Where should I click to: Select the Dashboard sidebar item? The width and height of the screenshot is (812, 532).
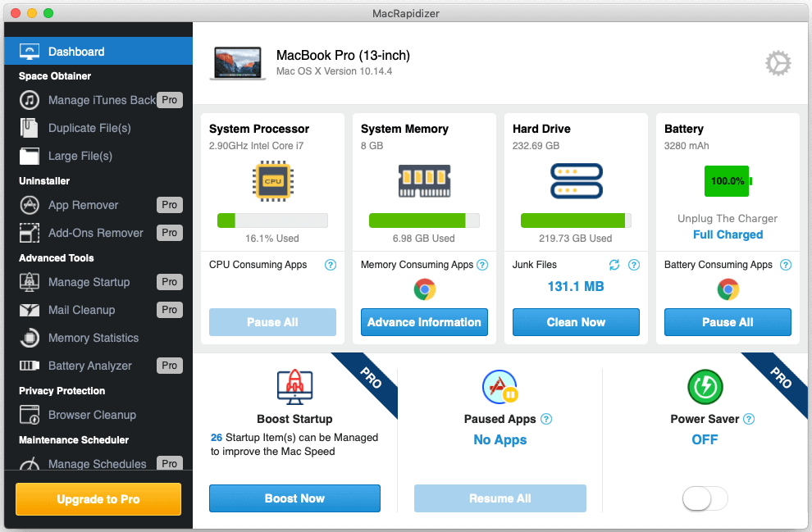[98, 52]
